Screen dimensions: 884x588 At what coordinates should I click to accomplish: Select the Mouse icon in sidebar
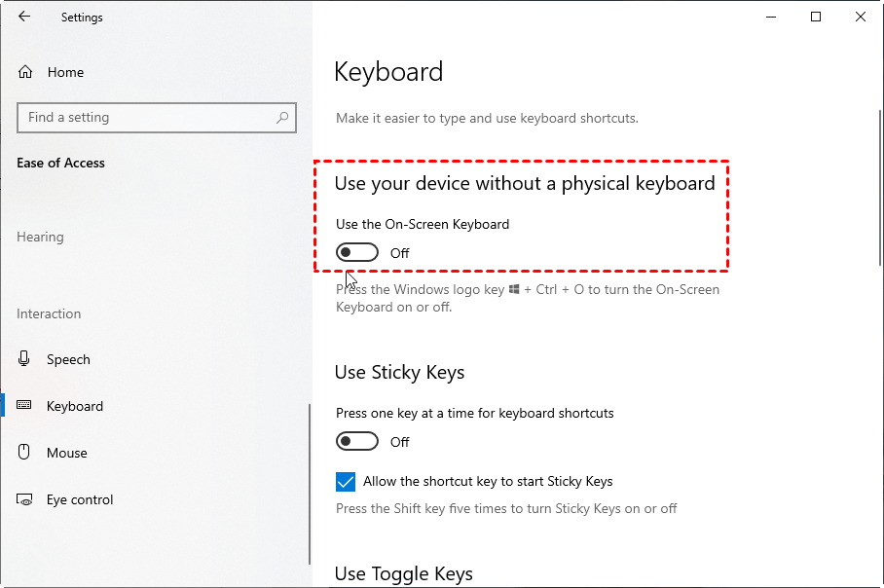pos(25,453)
